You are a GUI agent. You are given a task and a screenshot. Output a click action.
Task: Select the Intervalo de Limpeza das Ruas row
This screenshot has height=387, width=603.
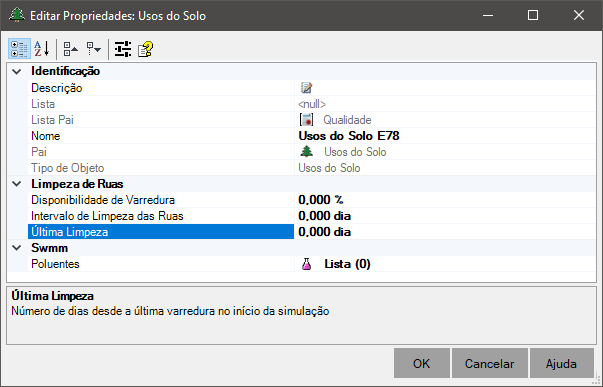tap(312, 216)
